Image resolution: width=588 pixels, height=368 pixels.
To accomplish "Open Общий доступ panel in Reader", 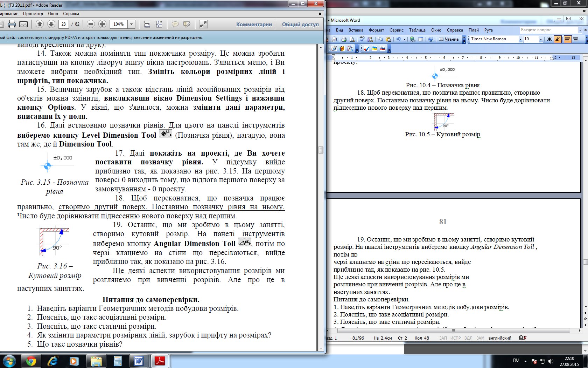I will coord(300,24).
